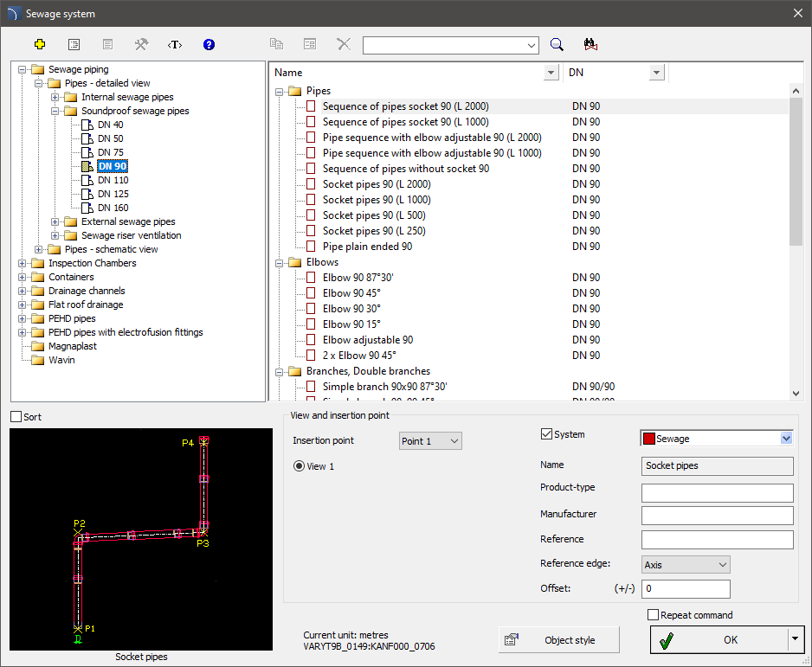Click the copy icon in toolbar
The width and height of the screenshot is (812, 667).
point(276,44)
